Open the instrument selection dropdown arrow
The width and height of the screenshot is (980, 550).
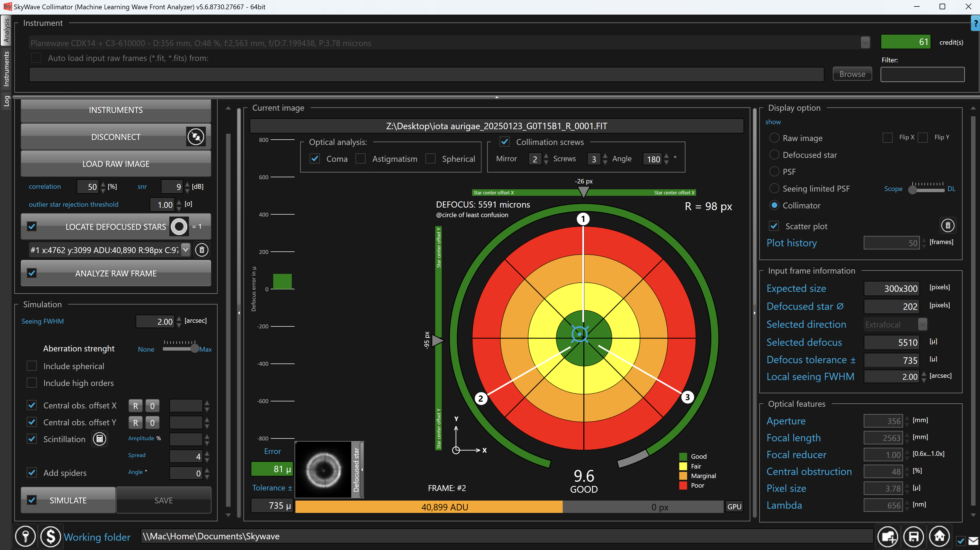[x=865, y=43]
